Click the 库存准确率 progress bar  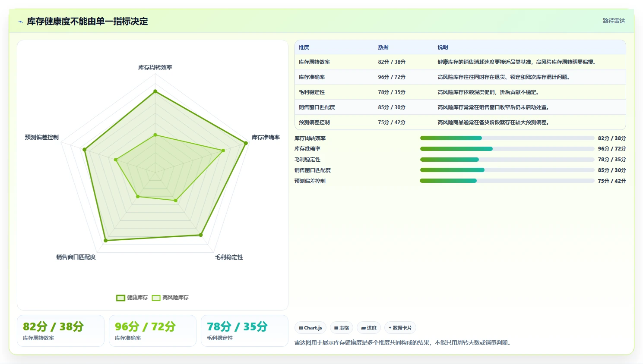tap(507, 149)
